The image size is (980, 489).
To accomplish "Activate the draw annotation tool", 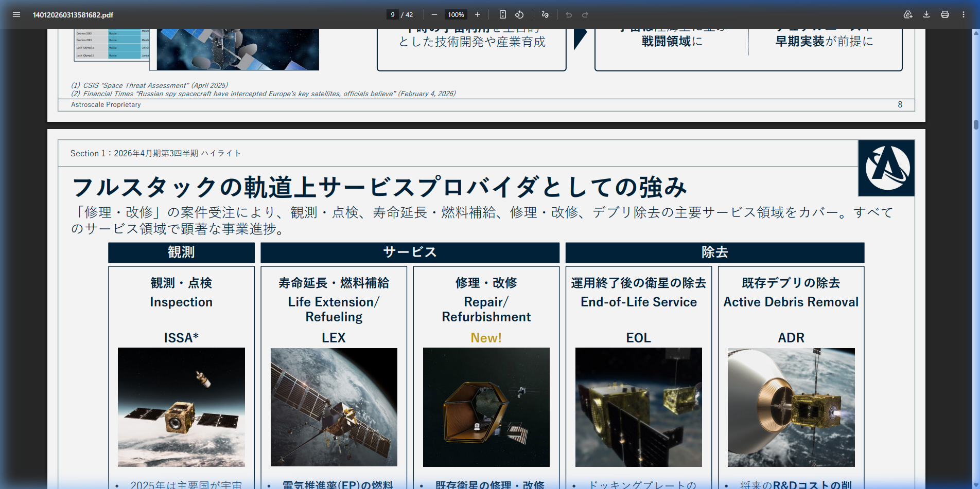I will pos(546,14).
